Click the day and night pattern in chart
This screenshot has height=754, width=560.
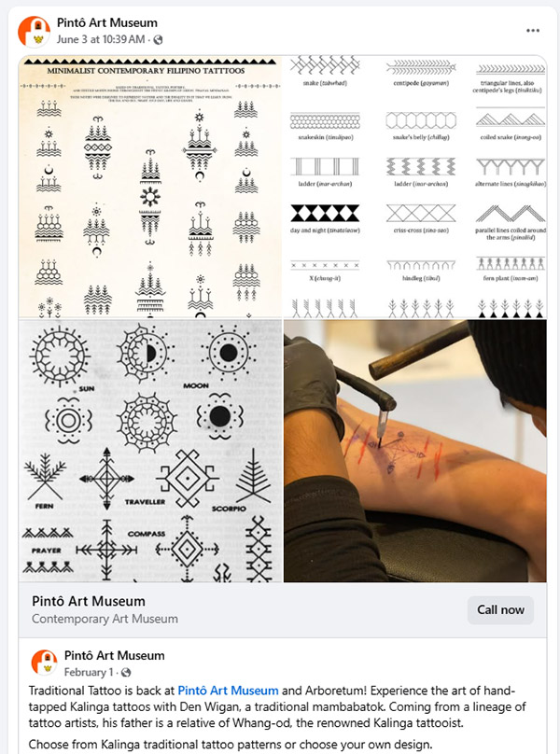coord(325,213)
